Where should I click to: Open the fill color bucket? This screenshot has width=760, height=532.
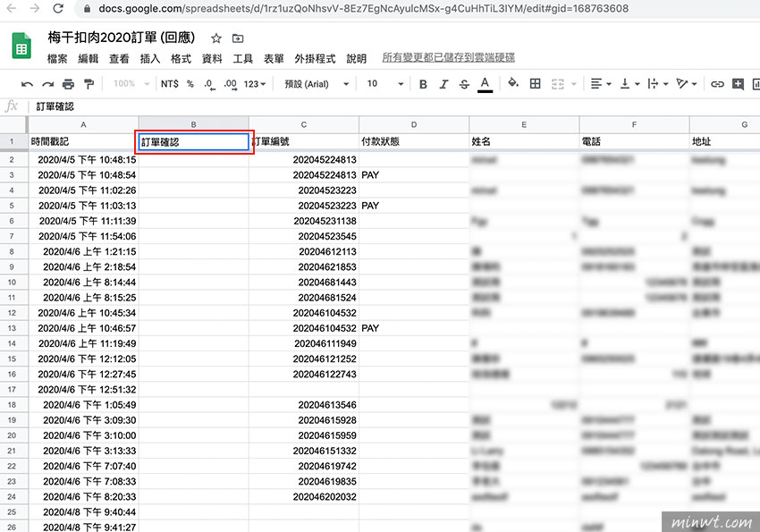pos(513,83)
